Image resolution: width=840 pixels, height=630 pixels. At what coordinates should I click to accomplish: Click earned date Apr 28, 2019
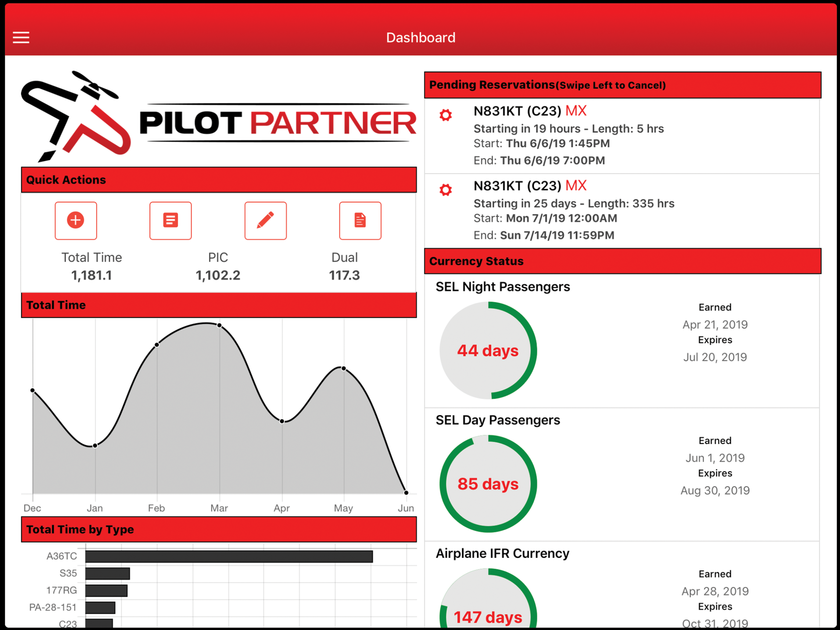click(715, 591)
